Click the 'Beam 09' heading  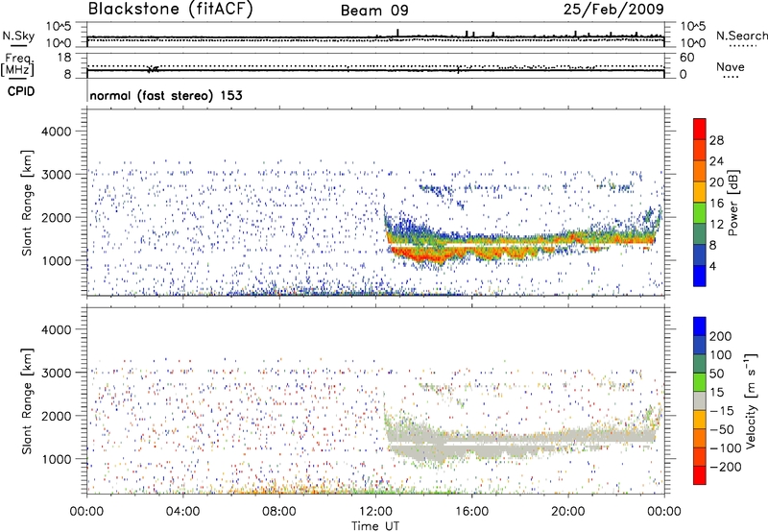[x=374, y=11]
